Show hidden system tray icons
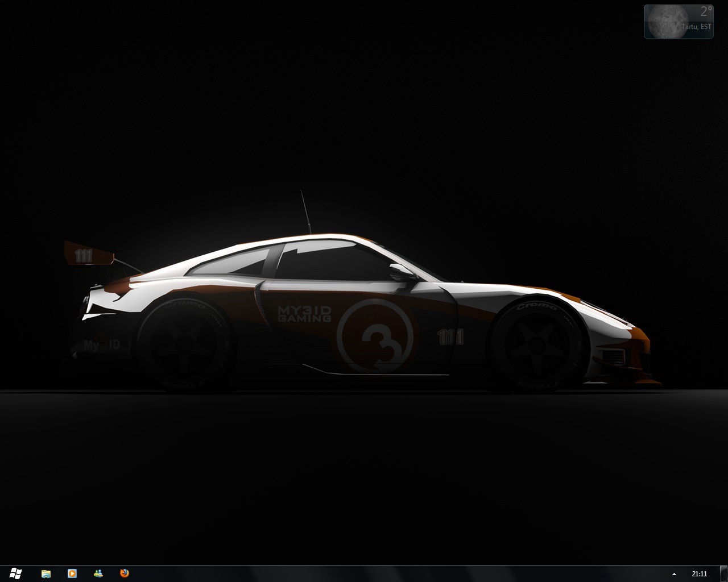 click(x=675, y=574)
